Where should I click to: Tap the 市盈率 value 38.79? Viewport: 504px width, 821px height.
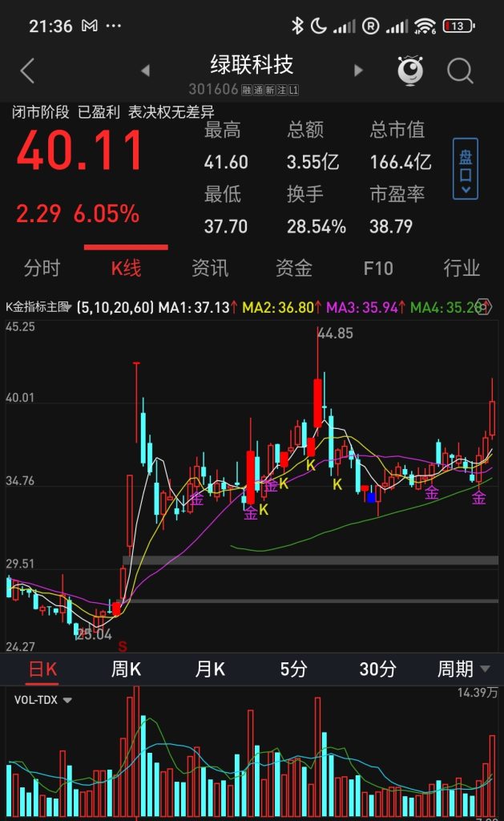click(x=391, y=226)
